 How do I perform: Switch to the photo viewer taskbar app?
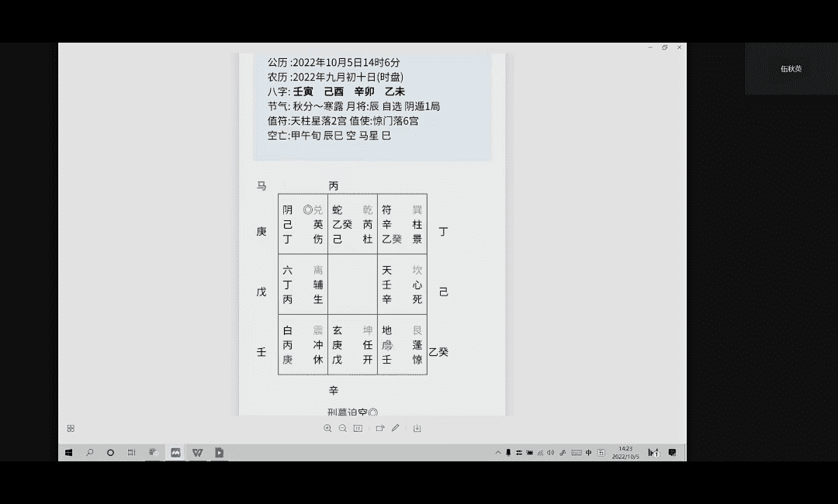[x=175, y=452]
